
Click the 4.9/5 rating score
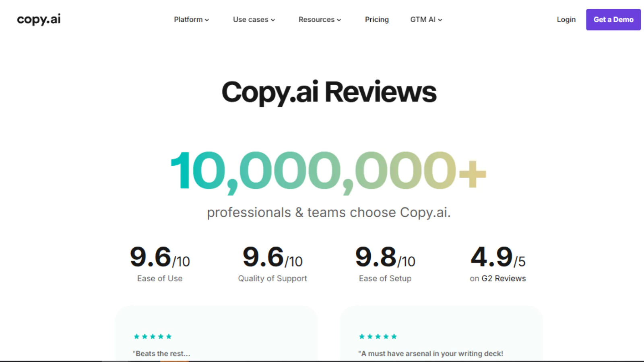(497, 257)
